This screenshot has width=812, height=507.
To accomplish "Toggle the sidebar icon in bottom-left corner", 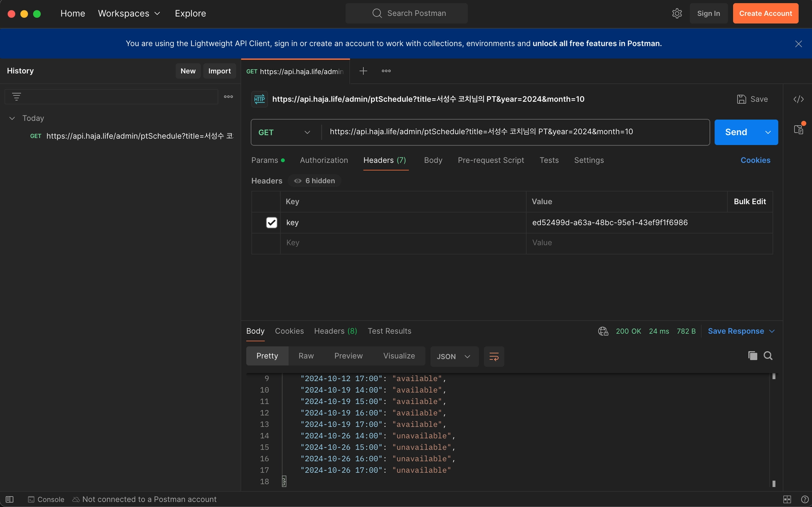I will [x=10, y=499].
